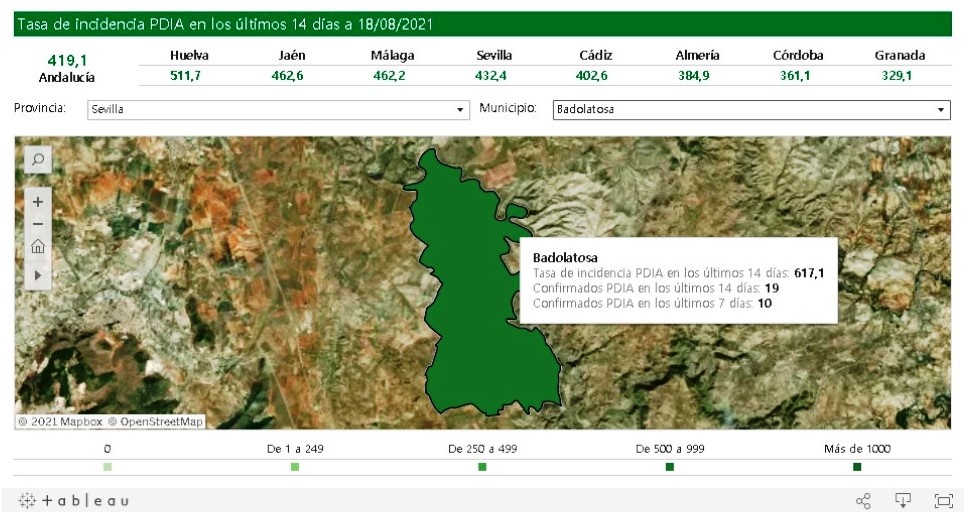Image resolution: width=968 pixels, height=512 pixels.
Task: Click the download icon in footer
Action: (x=903, y=500)
